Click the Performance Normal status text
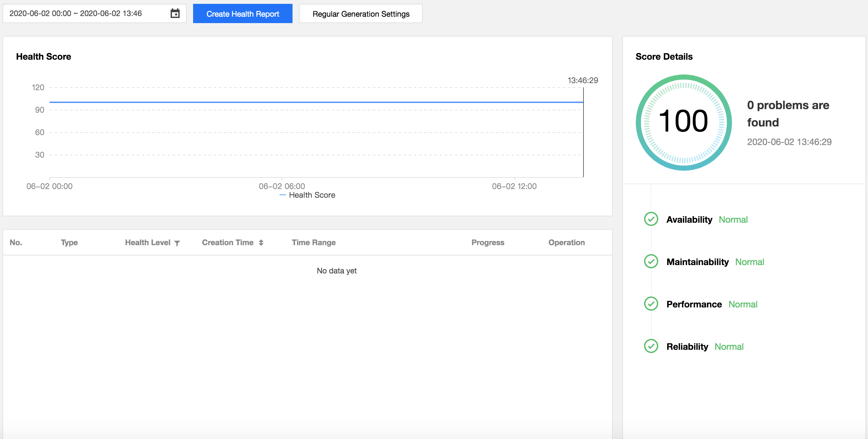The width and height of the screenshot is (868, 439). coord(743,304)
